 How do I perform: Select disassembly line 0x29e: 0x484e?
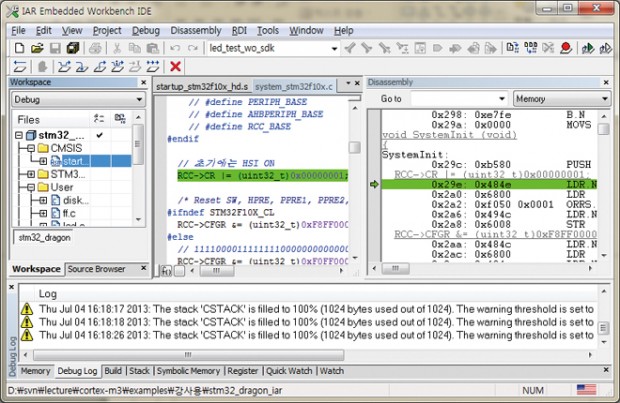point(489,184)
